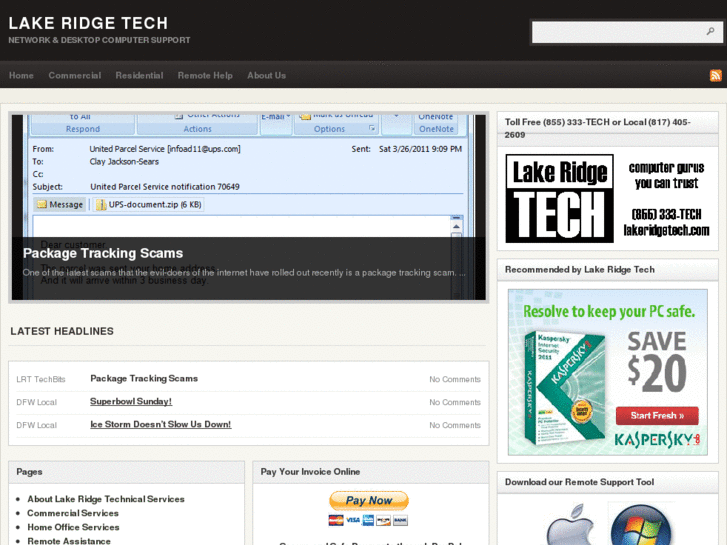Screen dimensions: 727x545
Task: Click Recommended by Lake Ridge Tech heading
Action: pos(580,269)
